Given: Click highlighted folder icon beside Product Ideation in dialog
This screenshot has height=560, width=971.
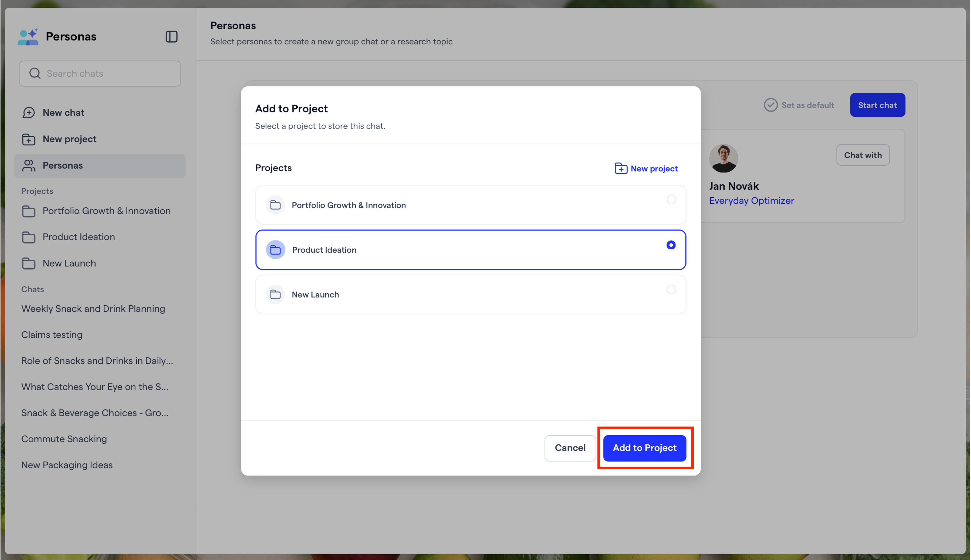Looking at the screenshot, I should (275, 250).
